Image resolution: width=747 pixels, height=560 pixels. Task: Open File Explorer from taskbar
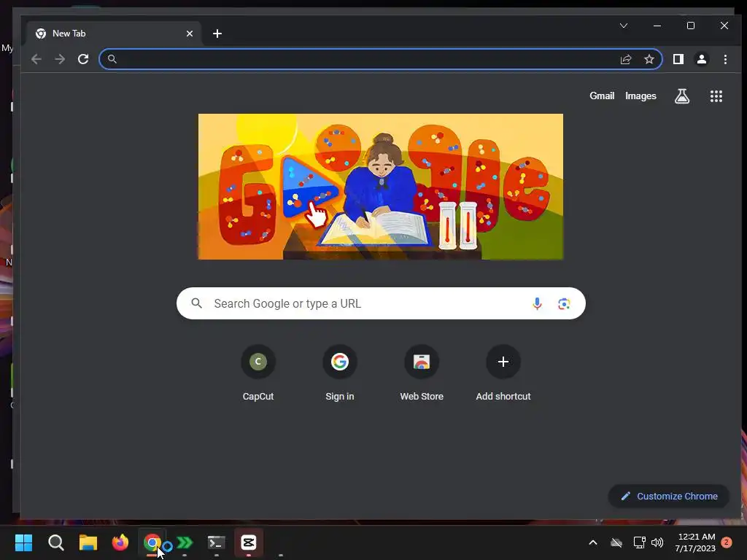click(88, 542)
